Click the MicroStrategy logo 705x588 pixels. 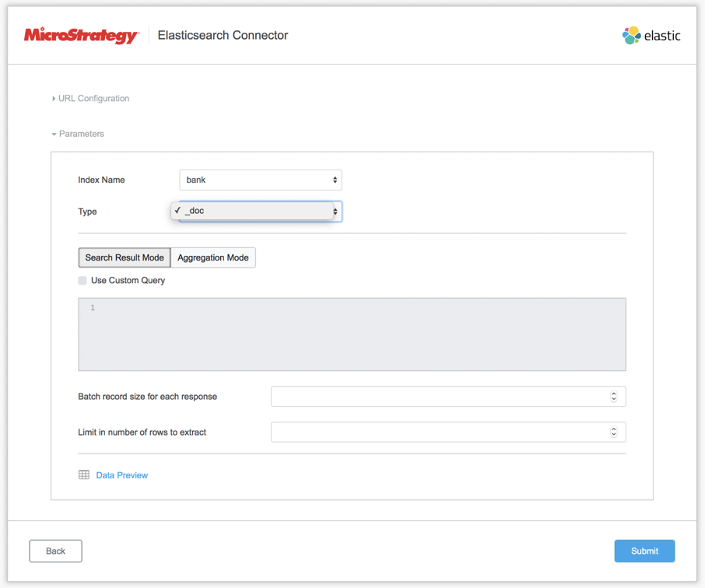(x=81, y=35)
